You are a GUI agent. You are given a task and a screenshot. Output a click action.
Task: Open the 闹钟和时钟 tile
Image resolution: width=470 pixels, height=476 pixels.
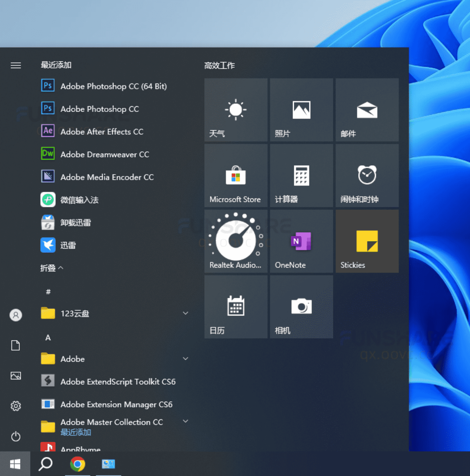(x=367, y=176)
